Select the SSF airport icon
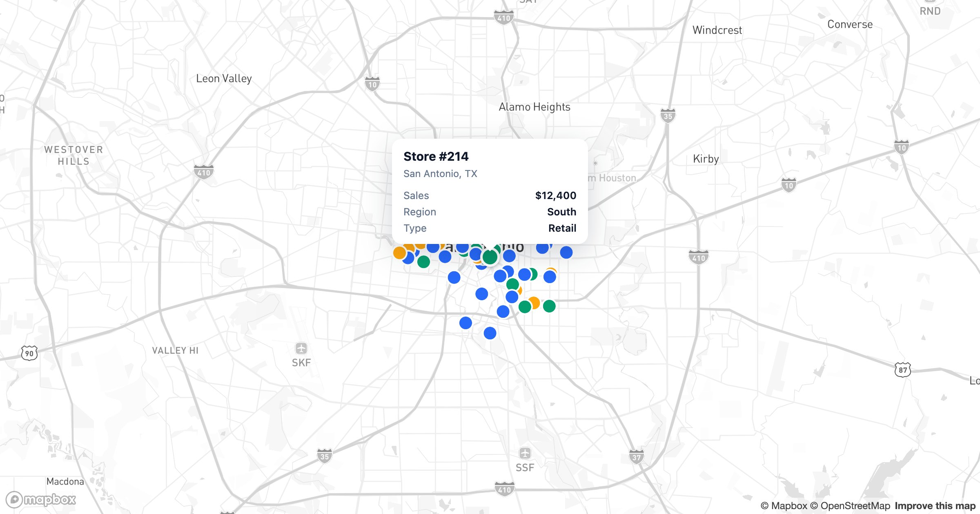Image resolution: width=980 pixels, height=514 pixels. point(525,453)
